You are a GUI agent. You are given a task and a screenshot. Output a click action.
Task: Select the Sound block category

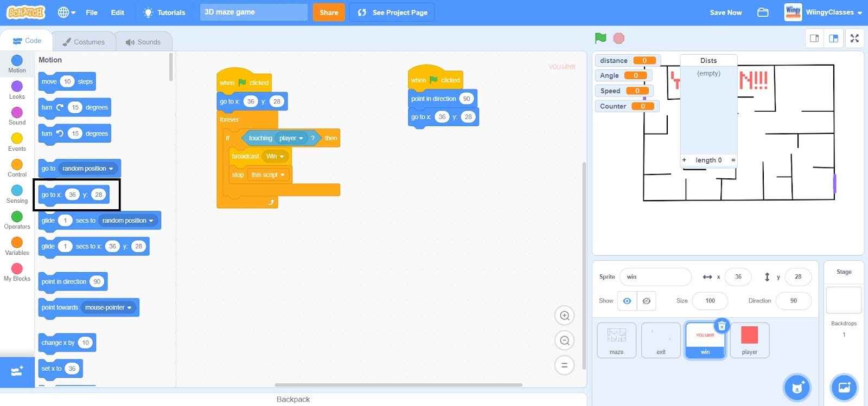(x=17, y=116)
